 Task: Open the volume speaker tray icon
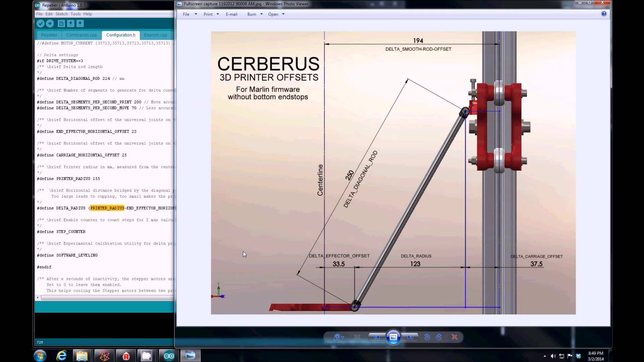click(553, 356)
